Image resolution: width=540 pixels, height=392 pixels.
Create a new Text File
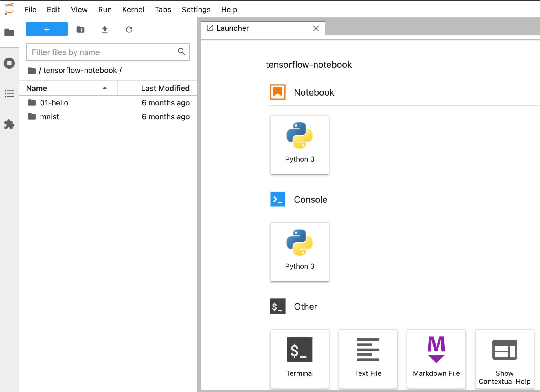[368, 359]
